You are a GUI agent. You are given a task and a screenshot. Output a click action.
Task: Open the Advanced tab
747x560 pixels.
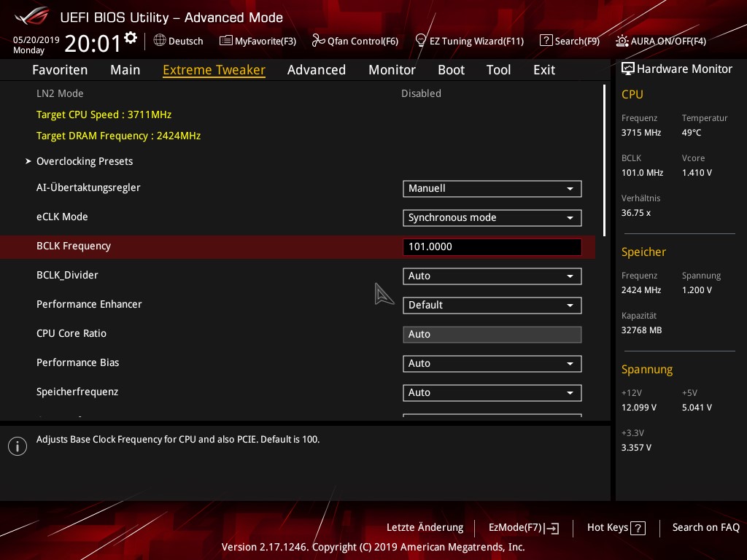[x=317, y=70]
